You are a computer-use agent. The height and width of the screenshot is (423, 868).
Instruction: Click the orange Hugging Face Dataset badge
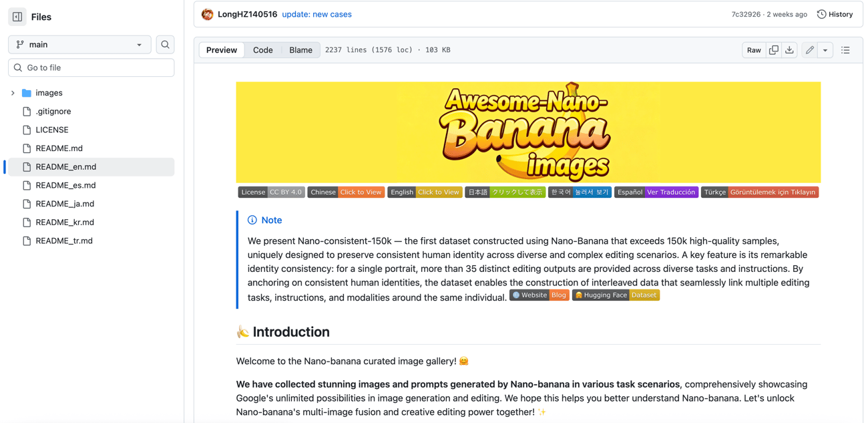tap(616, 295)
